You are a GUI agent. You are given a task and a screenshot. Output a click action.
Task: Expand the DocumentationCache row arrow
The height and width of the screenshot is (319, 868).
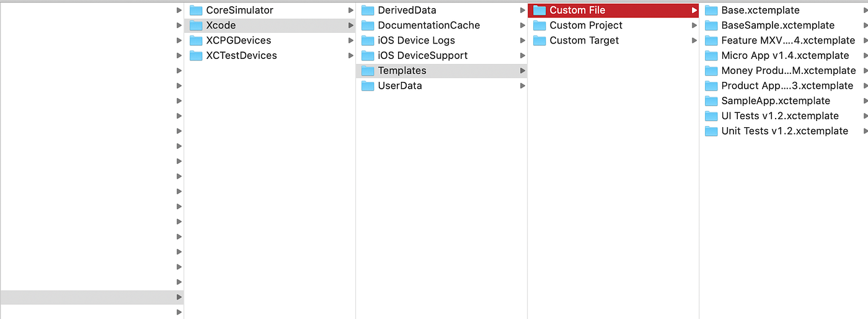pyautogui.click(x=523, y=25)
